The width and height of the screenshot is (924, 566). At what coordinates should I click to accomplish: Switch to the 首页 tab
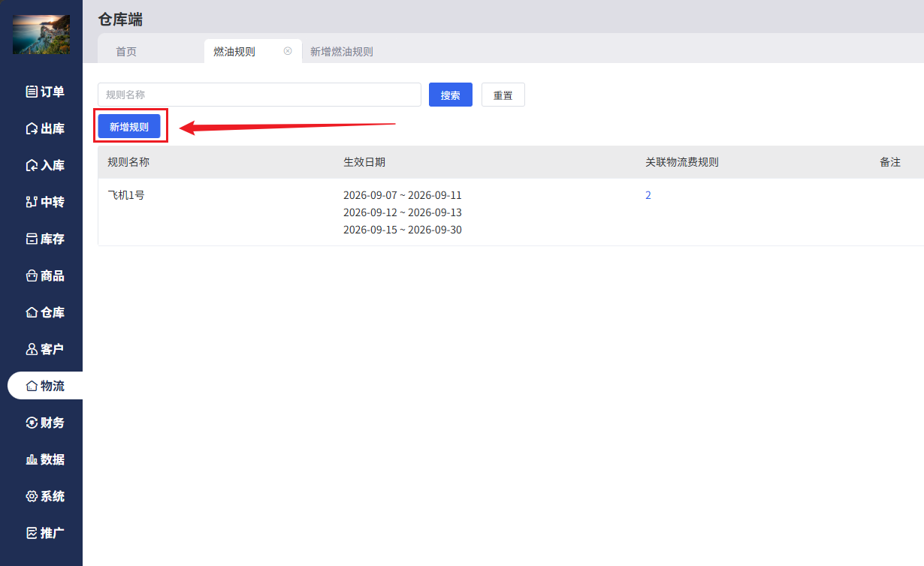(126, 52)
